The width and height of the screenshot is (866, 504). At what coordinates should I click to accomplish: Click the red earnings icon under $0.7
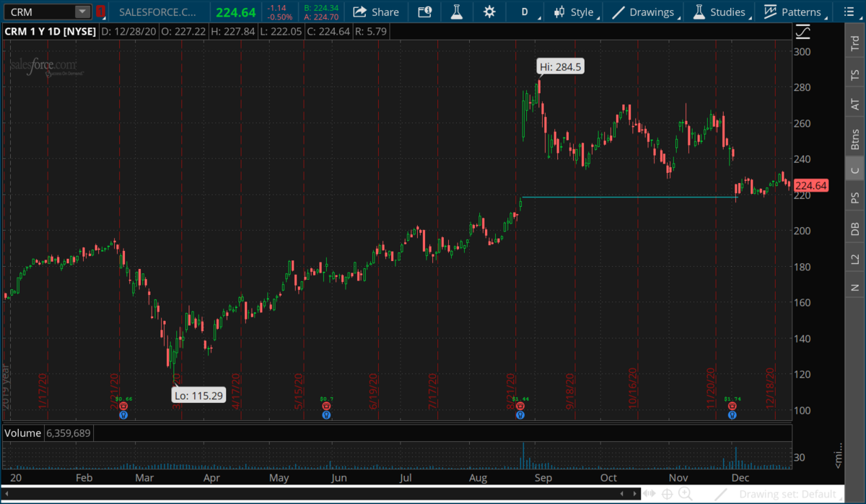pyautogui.click(x=327, y=406)
